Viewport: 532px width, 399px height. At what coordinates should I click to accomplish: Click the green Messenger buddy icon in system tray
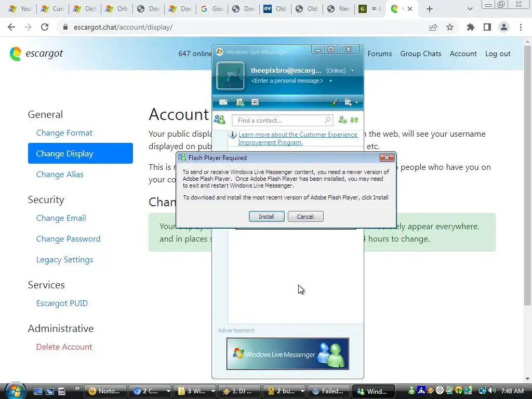[x=411, y=391]
